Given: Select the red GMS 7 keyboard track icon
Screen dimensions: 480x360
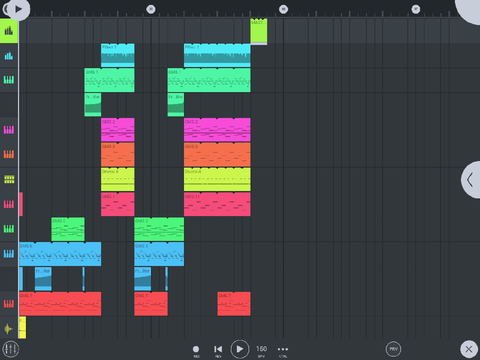Looking at the screenshot, I should (9, 304).
